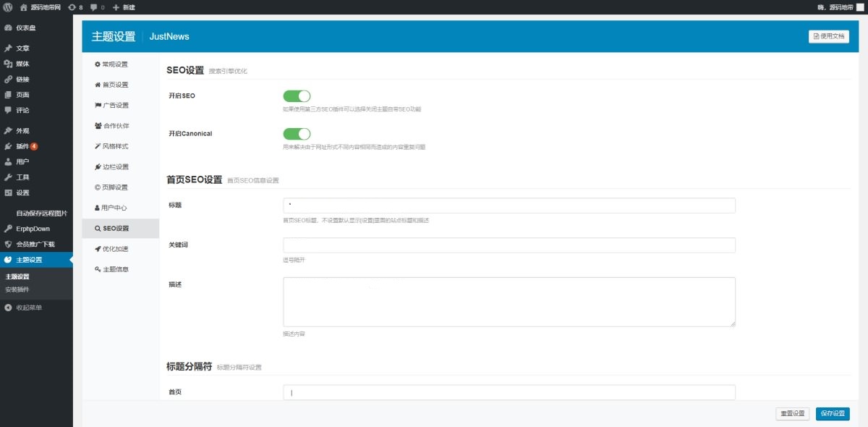Open the updates indicator showing 8

[75, 7]
